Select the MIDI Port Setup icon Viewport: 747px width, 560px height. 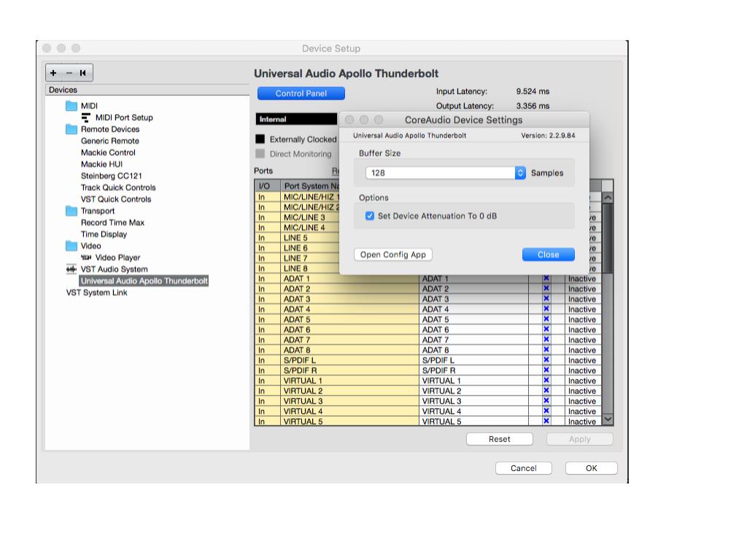tap(86, 117)
